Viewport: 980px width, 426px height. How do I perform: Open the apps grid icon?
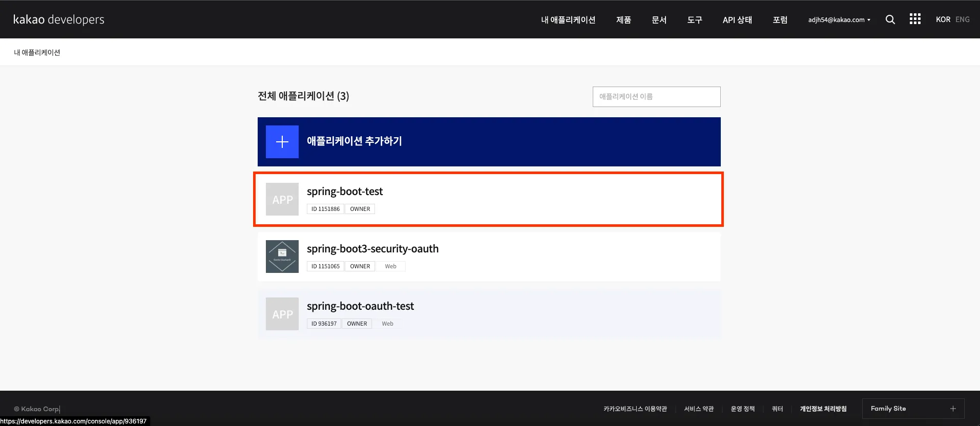915,19
